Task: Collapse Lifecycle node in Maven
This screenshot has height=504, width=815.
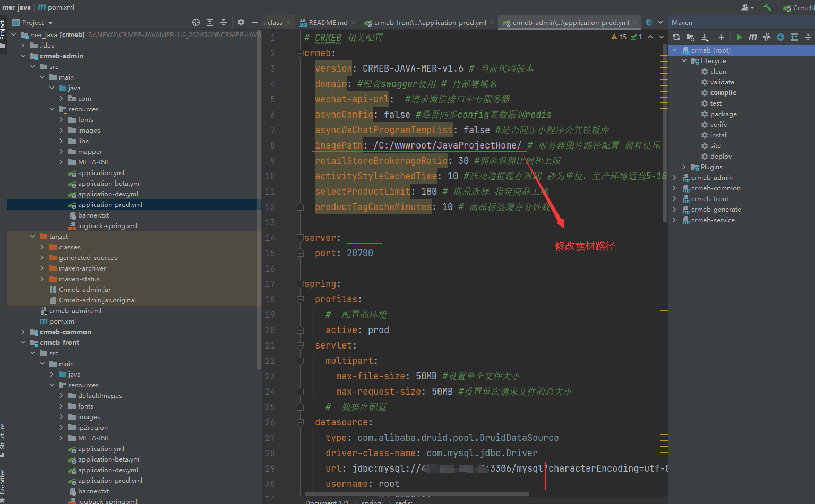Action: tap(684, 60)
